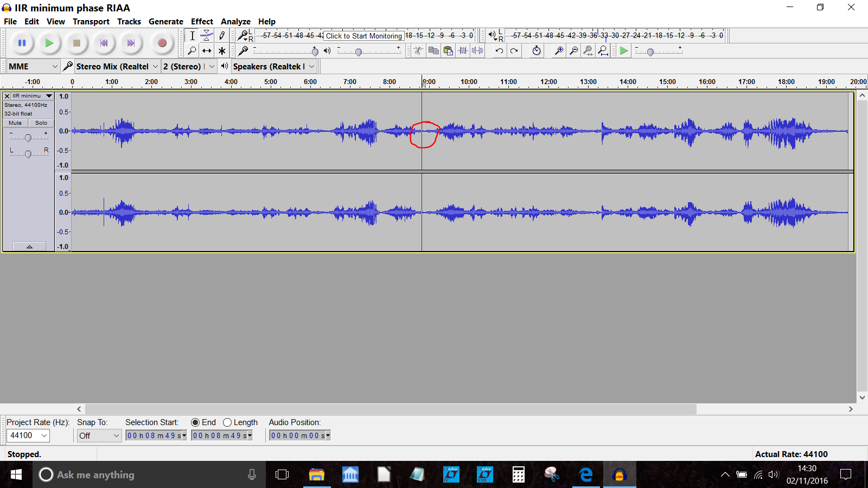Click the recording meter microphone icon
Screen dimensions: 868x488
[x=242, y=36]
